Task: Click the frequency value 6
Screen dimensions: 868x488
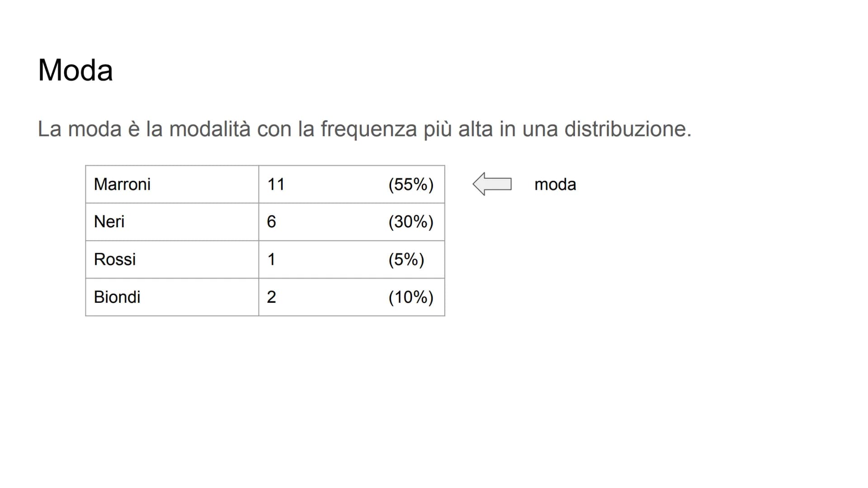Action: pos(271,222)
